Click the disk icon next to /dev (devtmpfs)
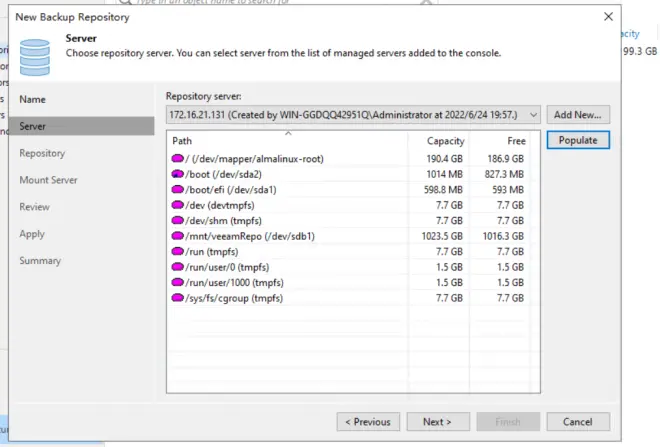This screenshot has width=660, height=447. (178, 205)
